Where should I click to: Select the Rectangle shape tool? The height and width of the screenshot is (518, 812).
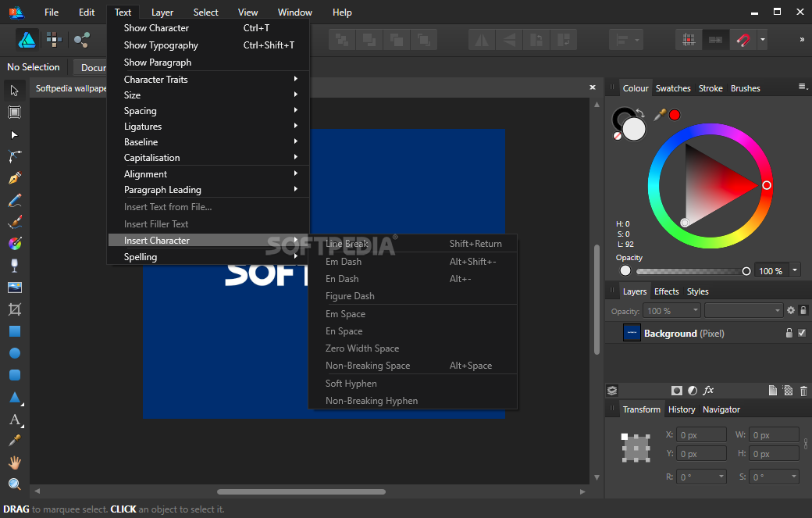point(15,331)
